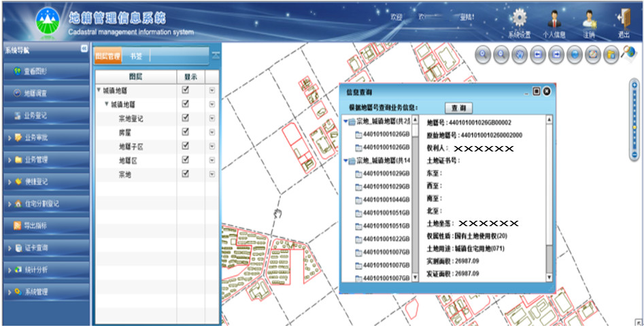644x326 pixels.
Task: Uncheck display checkbox for 宗地登记 layer
Action: pos(185,118)
